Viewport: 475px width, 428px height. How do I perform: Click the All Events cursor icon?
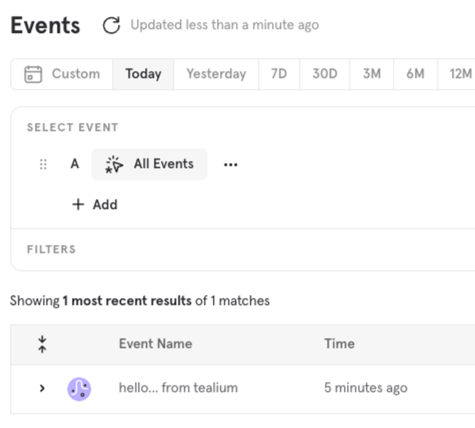(114, 164)
